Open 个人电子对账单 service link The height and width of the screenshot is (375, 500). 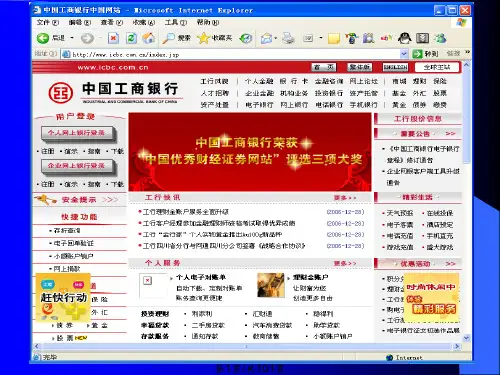tap(201, 277)
